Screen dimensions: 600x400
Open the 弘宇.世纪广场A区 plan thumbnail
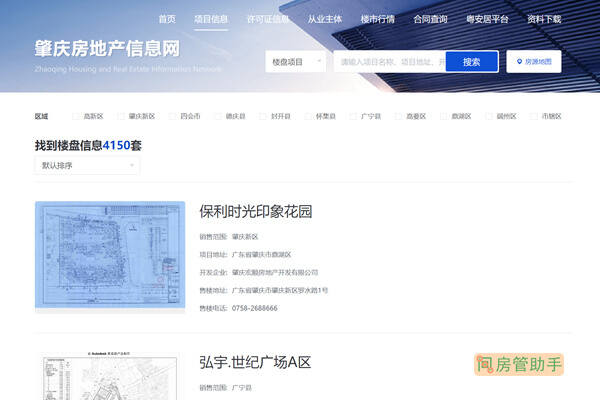tap(110, 376)
